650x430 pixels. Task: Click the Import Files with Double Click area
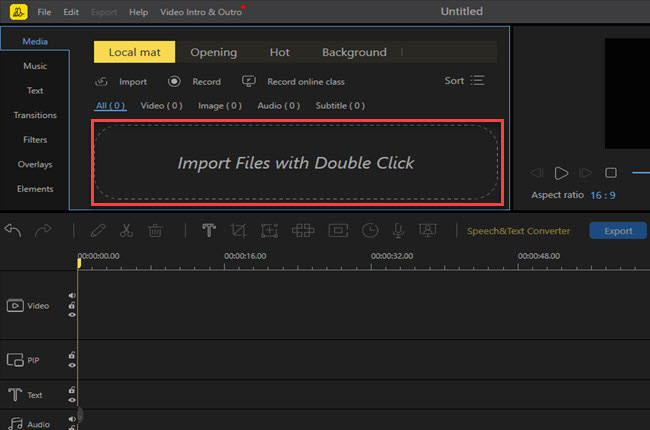[x=296, y=163]
